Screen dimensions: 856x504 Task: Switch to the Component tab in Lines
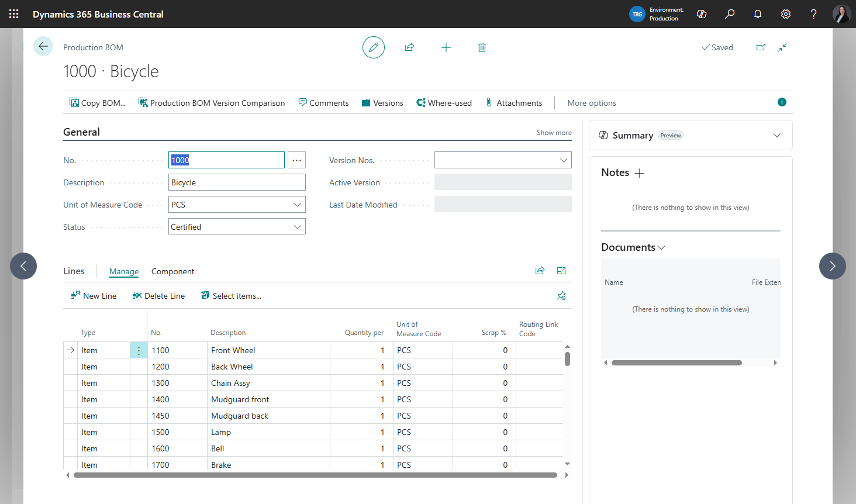[172, 271]
